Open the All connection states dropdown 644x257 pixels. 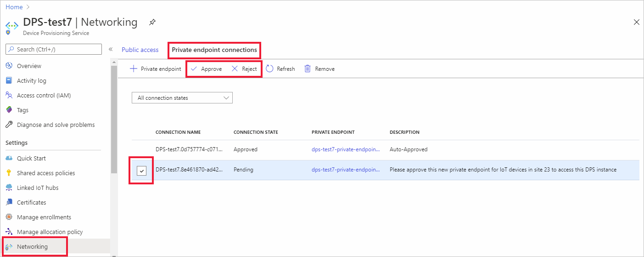(182, 97)
